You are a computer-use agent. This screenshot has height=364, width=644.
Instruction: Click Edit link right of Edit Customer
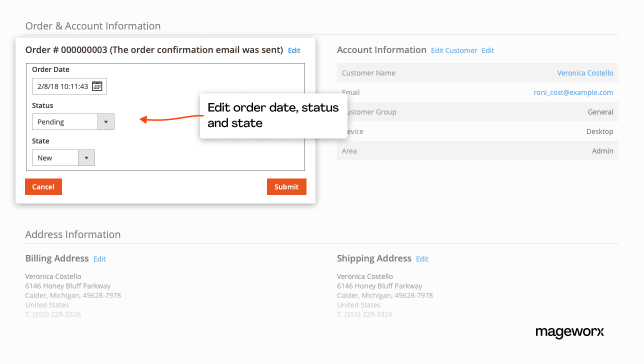click(x=487, y=50)
